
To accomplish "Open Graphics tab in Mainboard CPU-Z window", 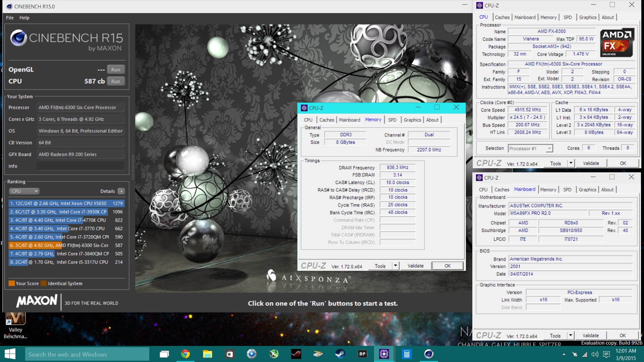I will click(588, 190).
